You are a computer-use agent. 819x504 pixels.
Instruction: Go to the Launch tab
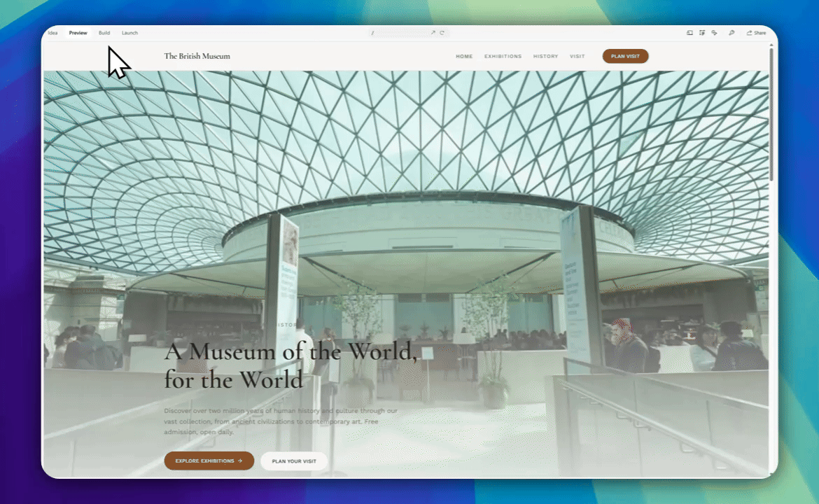click(x=129, y=33)
